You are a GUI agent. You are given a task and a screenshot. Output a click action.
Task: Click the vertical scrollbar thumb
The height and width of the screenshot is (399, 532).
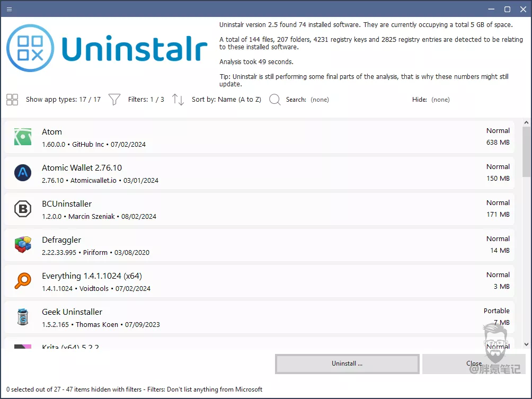[x=526, y=152]
